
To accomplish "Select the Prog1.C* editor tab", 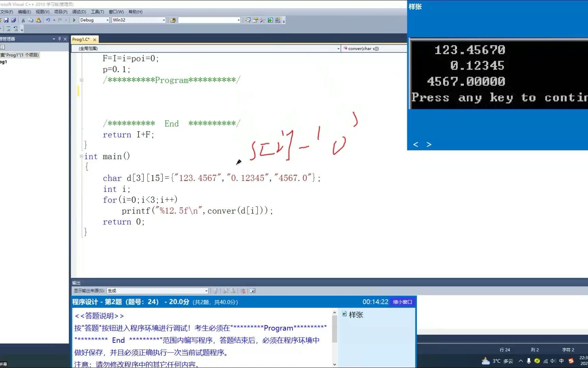I will click(82, 39).
